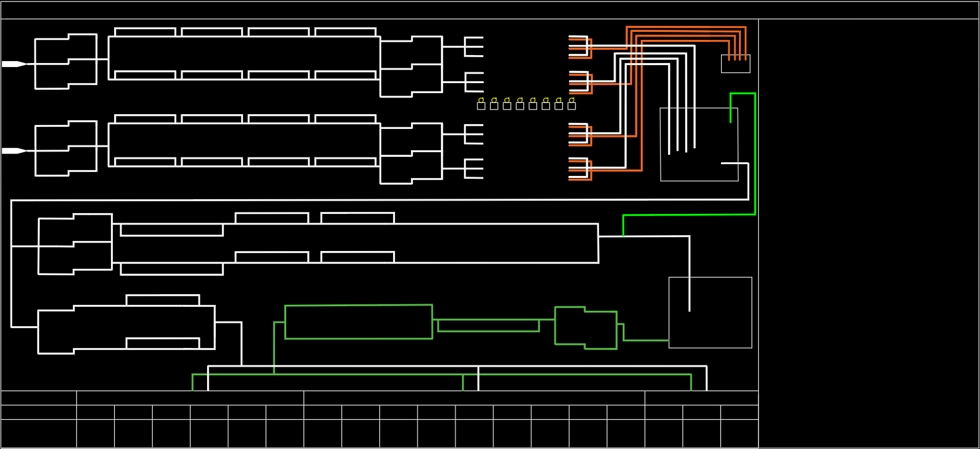The height and width of the screenshot is (449, 980).
Task: Click the small box where orange lines end
Action: click(736, 64)
